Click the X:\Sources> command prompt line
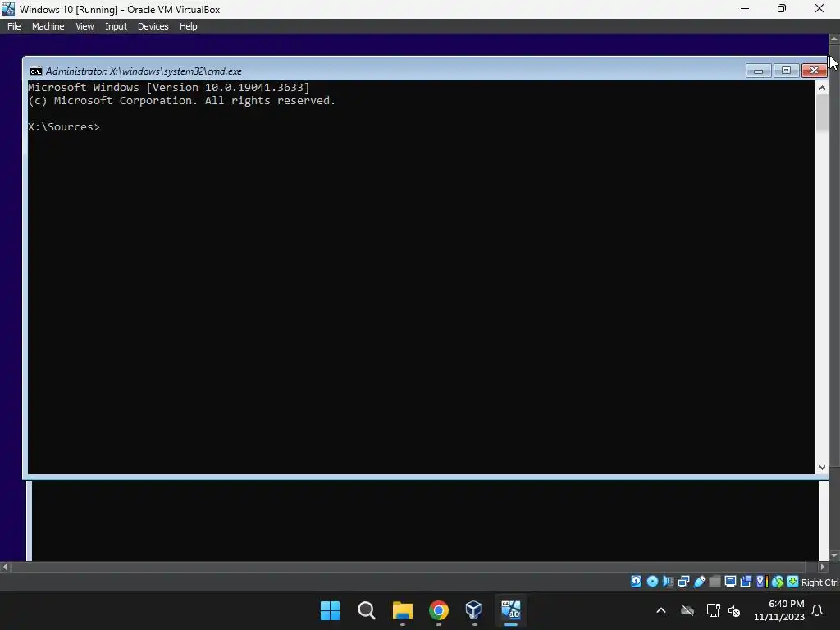This screenshot has width=840, height=630. tap(64, 127)
